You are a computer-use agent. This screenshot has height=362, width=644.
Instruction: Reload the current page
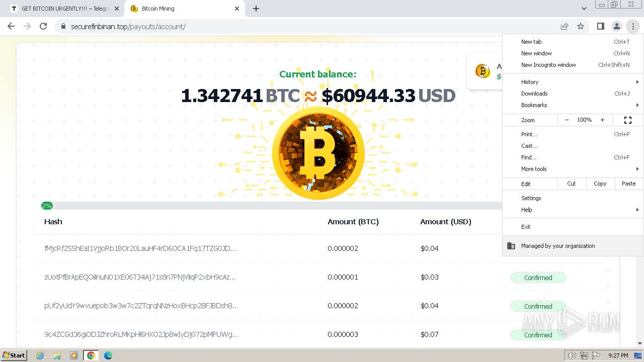coord(43,26)
